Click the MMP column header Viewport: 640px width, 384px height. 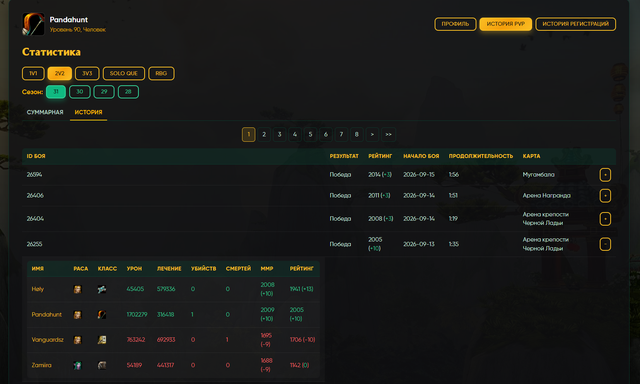click(x=267, y=269)
